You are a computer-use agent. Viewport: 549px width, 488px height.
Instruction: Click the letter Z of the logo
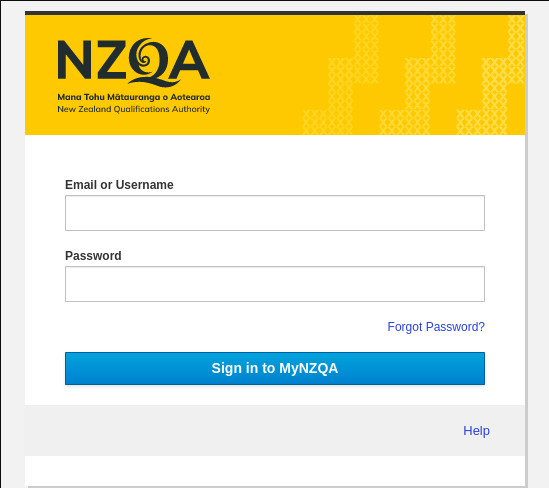(x=111, y=60)
